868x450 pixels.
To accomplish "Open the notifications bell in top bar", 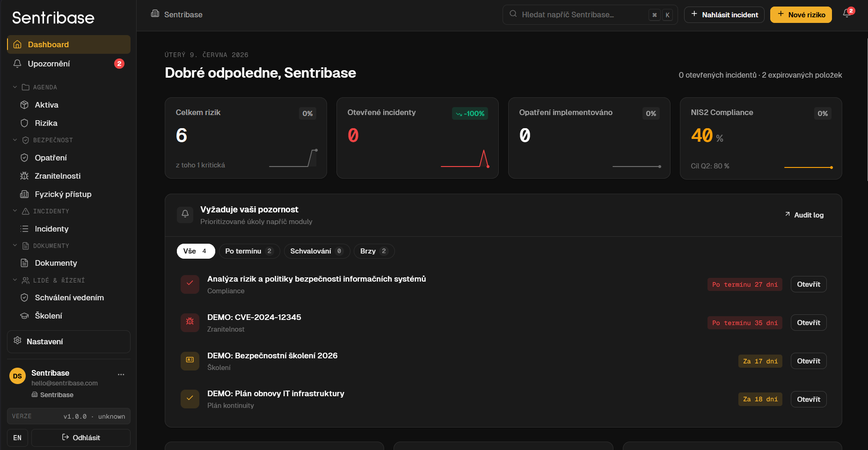I will pyautogui.click(x=846, y=14).
